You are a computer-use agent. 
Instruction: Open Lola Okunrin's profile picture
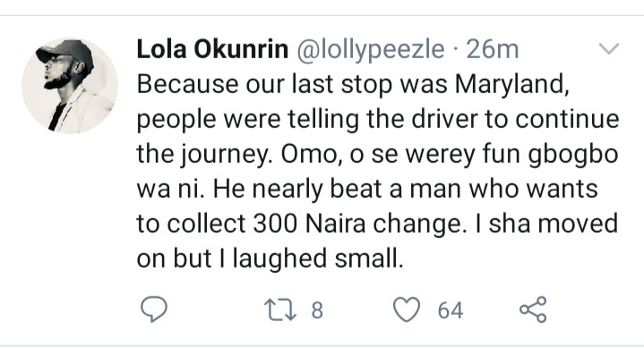click(x=70, y=86)
